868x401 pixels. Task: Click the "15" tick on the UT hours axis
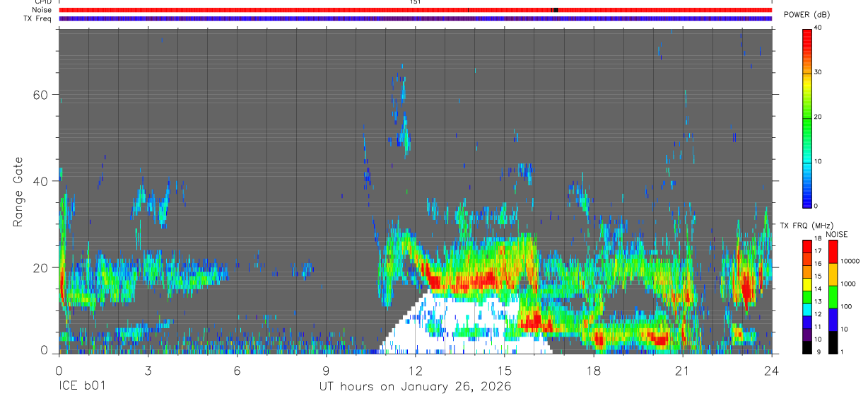[505, 371]
